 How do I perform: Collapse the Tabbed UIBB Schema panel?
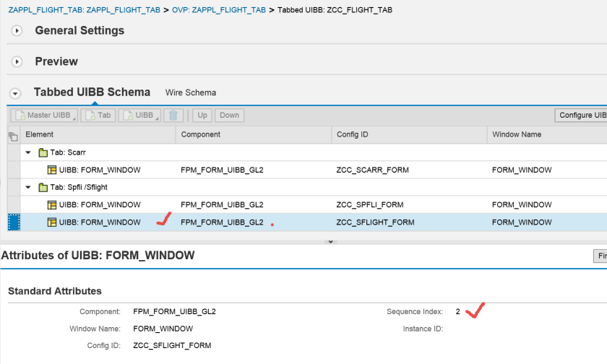pos(16,93)
